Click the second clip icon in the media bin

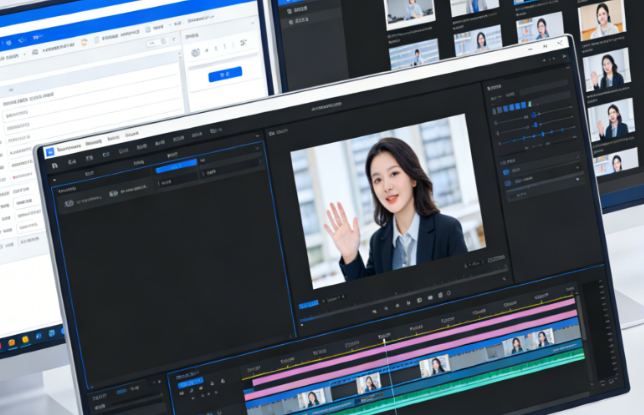click(113, 193)
